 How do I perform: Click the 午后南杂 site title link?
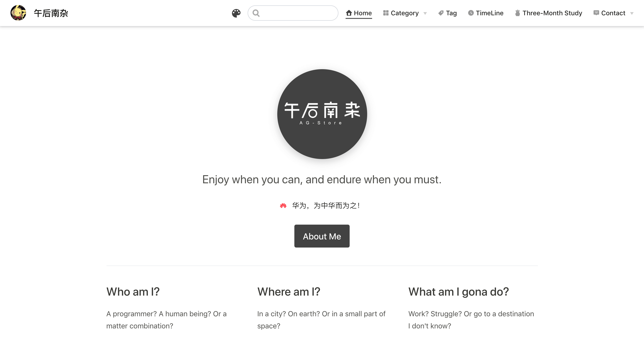(x=51, y=13)
